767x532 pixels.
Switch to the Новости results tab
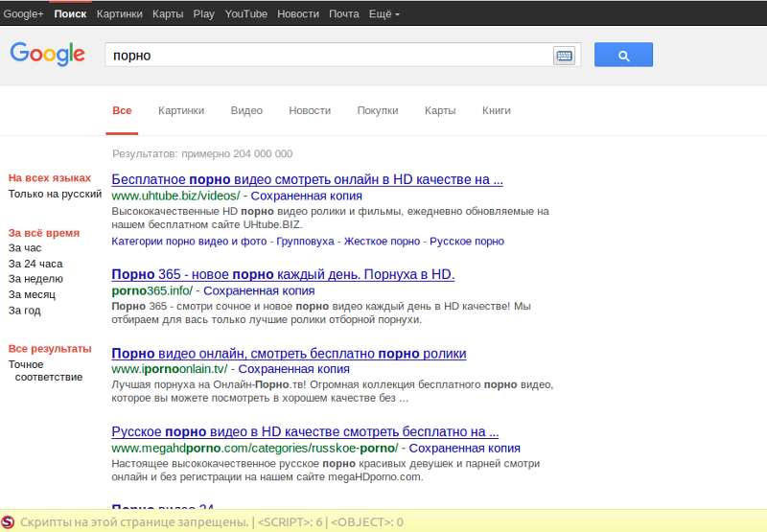click(x=310, y=111)
